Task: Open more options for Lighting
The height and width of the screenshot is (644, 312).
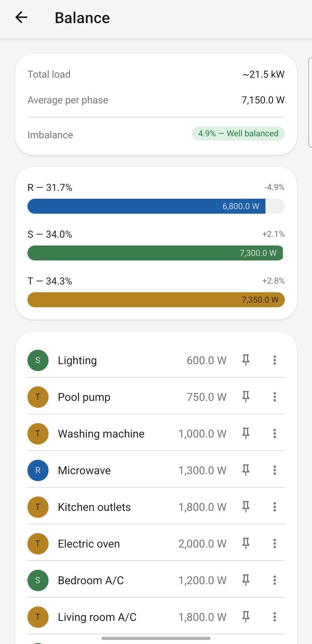Action: (x=275, y=360)
